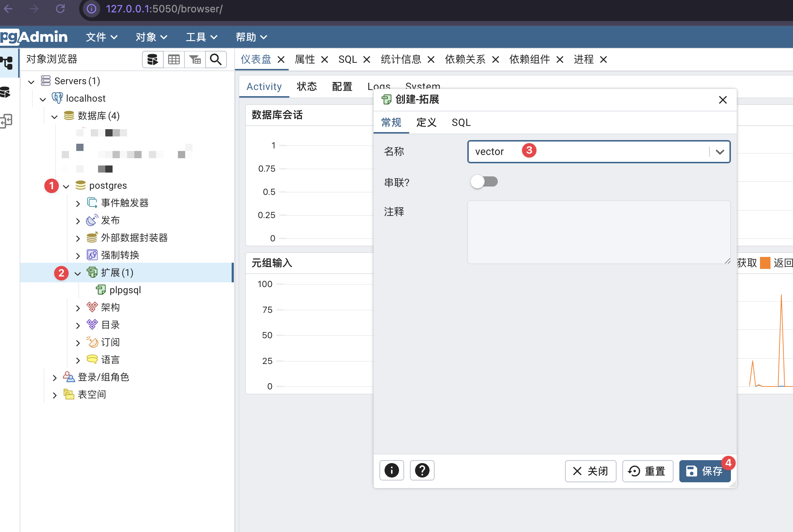Open the extension name dropdown arrow
This screenshot has width=793, height=532.
tap(720, 152)
